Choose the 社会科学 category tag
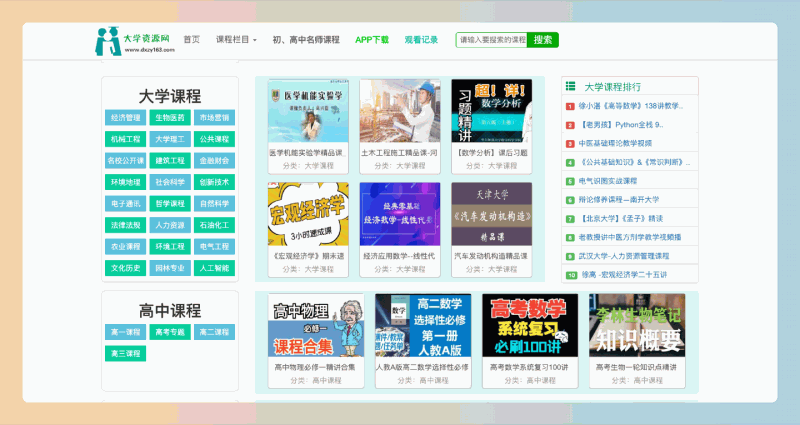 click(170, 182)
